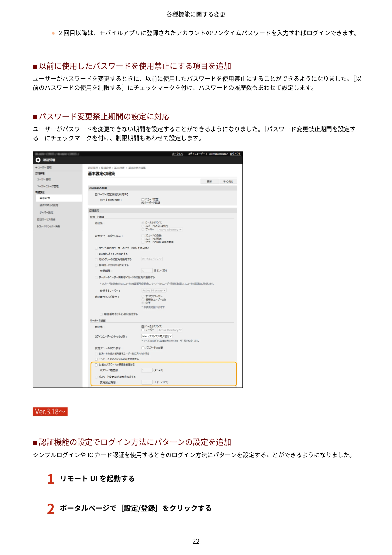Open 認証サービス情報 in the sidebar
The image size is (392, 555).
pyautogui.click(x=46, y=219)
